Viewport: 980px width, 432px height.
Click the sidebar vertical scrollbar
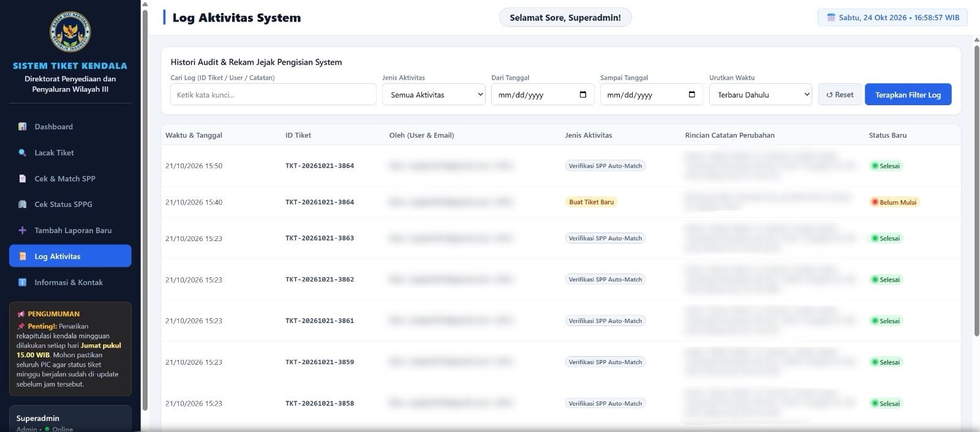pyautogui.click(x=145, y=210)
